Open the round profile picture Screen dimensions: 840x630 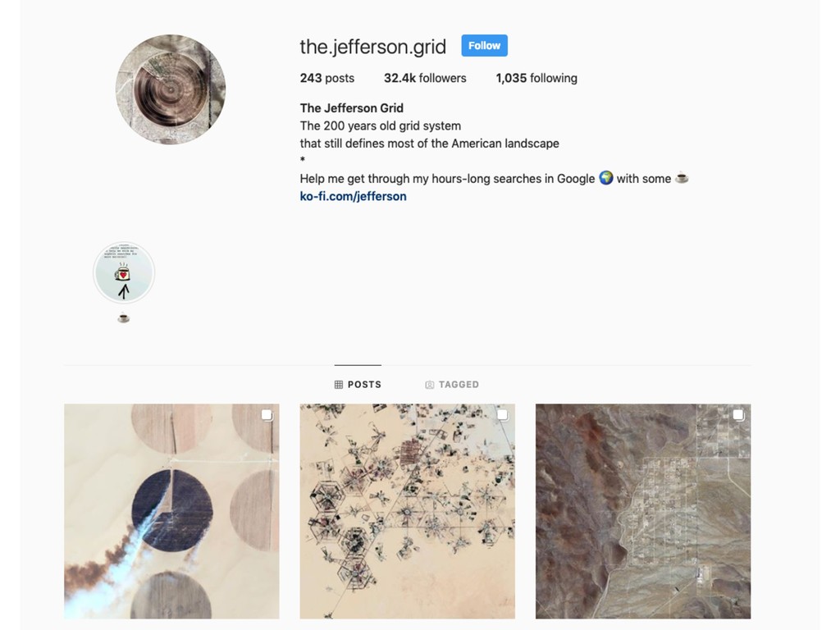pyautogui.click(x=171, y=89)
